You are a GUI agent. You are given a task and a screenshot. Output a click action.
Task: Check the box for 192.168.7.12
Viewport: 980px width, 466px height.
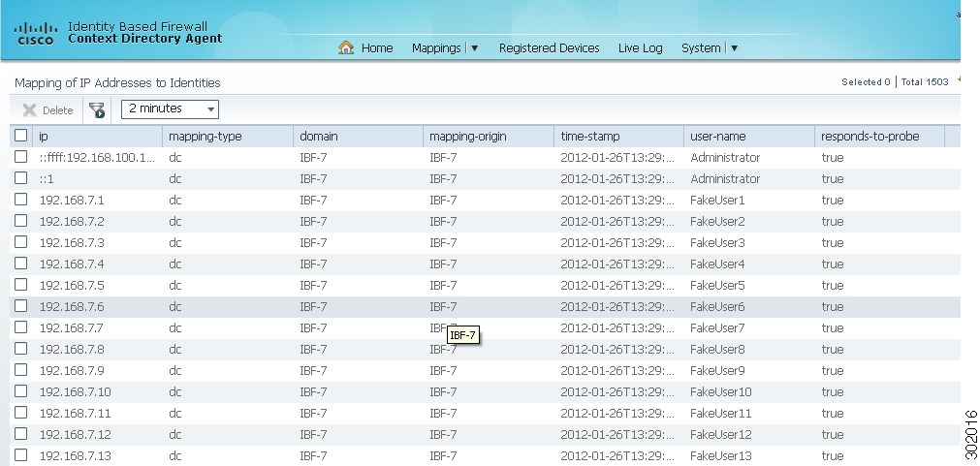pyautogui.click(x=21, y=433)
